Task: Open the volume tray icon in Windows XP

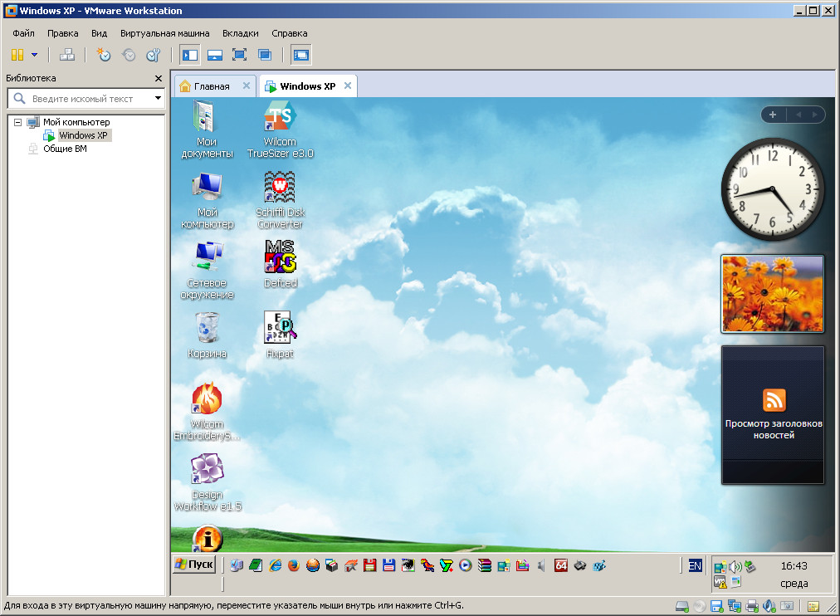Action: 735,567
